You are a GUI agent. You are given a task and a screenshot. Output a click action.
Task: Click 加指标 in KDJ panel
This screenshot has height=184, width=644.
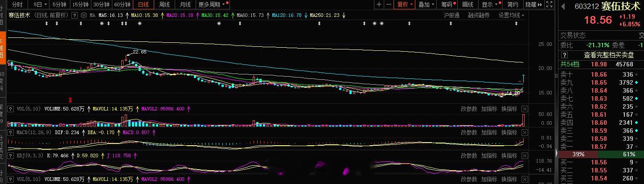point(489,155)
